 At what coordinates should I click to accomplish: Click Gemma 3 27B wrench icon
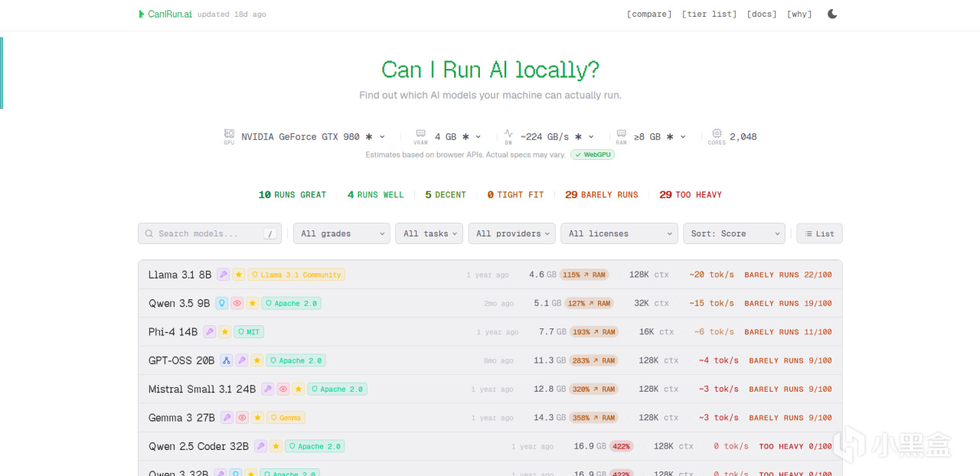pyautogui.click(x=227, y=417)
